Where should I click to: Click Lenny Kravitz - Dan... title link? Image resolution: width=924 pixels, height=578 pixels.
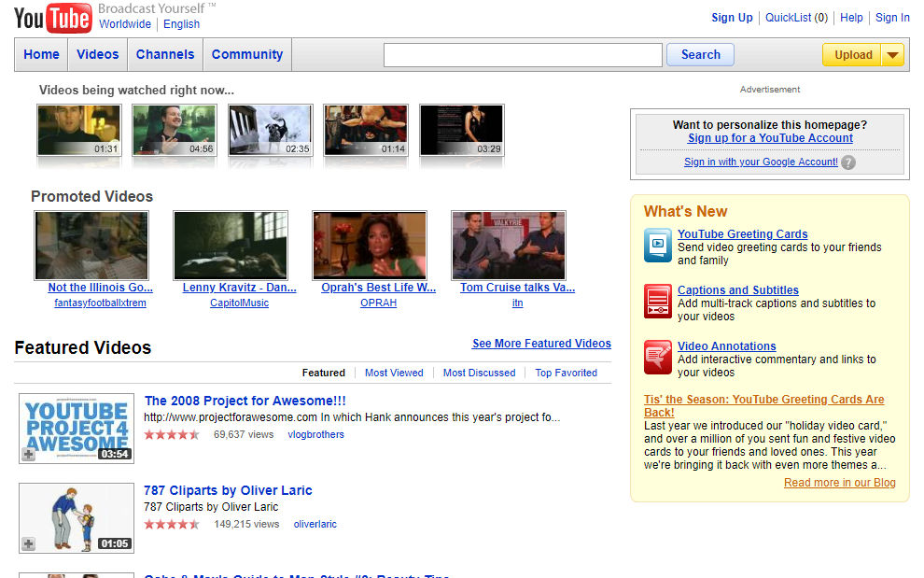point(239,288)
